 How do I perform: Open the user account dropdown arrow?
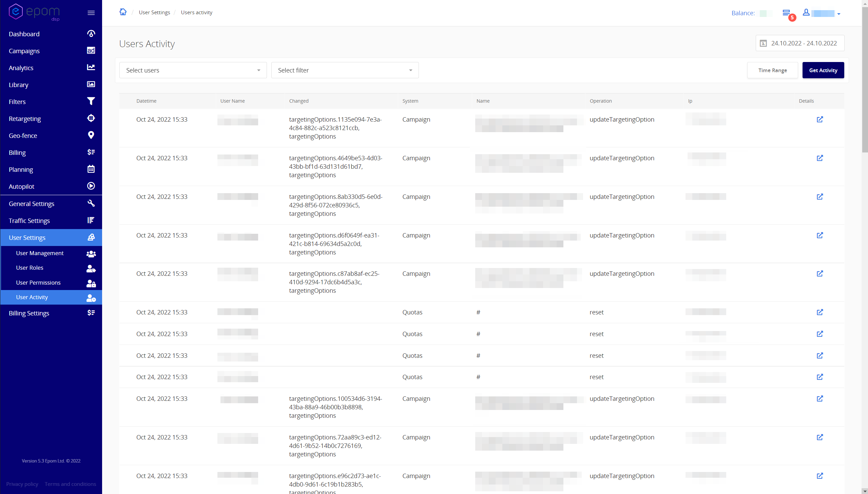point(839,14)
